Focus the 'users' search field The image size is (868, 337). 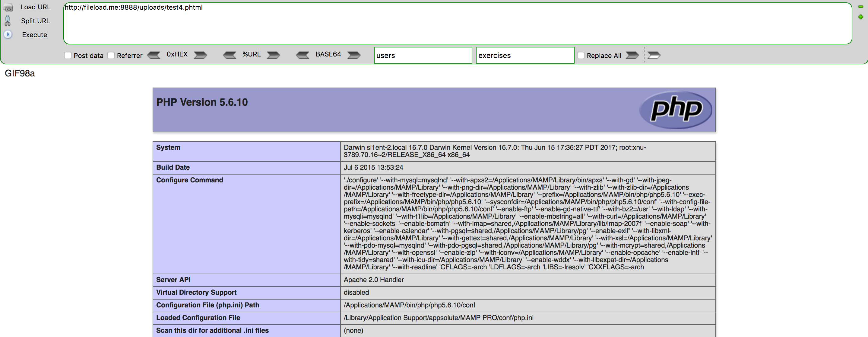tap(423, 55)
